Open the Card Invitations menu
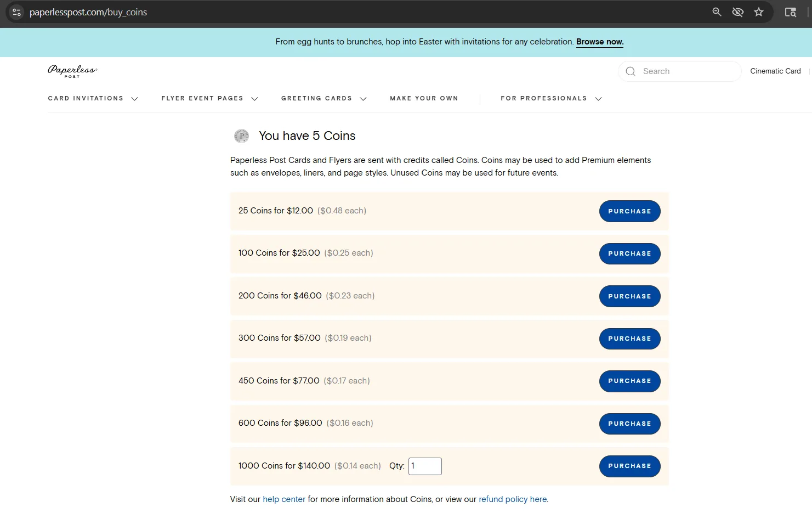This screenshot has width=812, height=513. tap(86, 98)
